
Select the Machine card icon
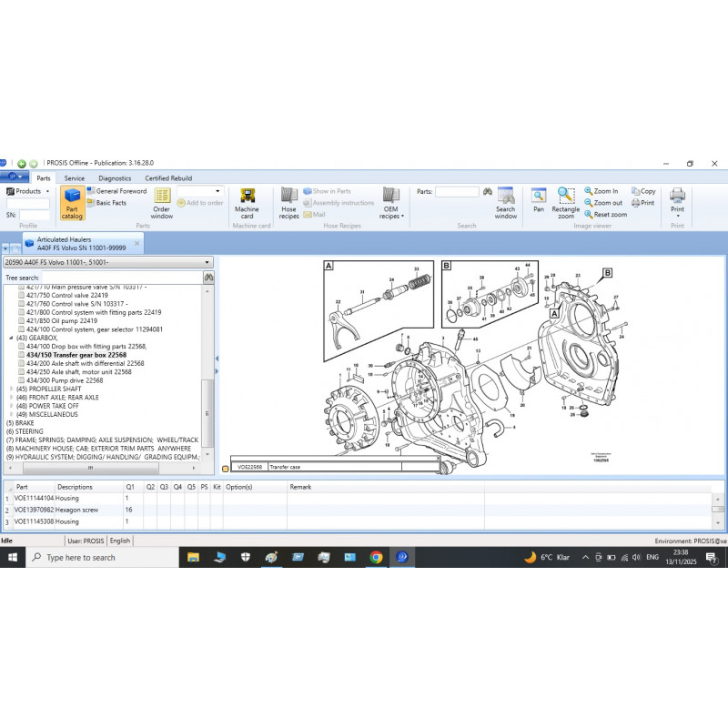click(x=248, y=200)
